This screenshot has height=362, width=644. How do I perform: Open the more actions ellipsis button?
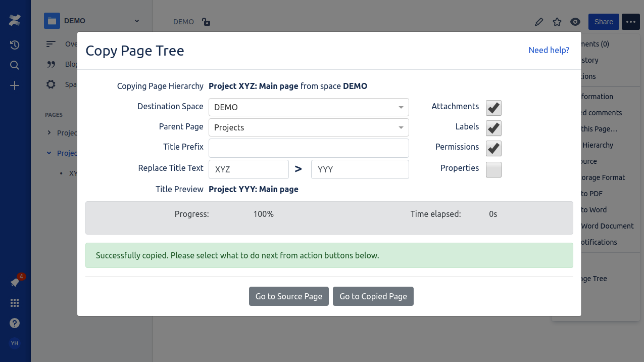coord(631,22)
